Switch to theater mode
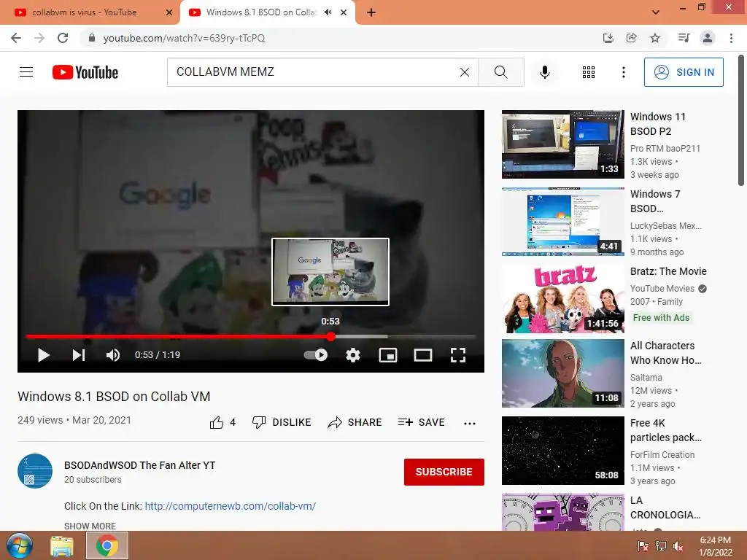Viewport: 747px width, 560px height. tap(423, 355)
